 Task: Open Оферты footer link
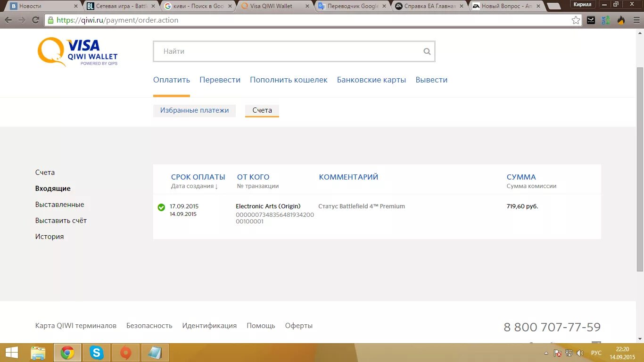click(x=298, y=326)
